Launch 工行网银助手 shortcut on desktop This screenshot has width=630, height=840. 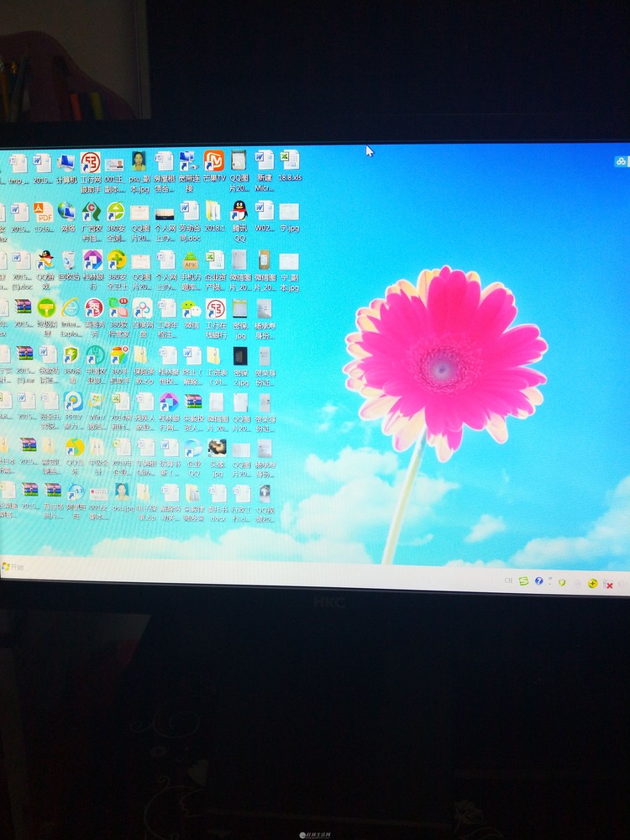point(91,172)
